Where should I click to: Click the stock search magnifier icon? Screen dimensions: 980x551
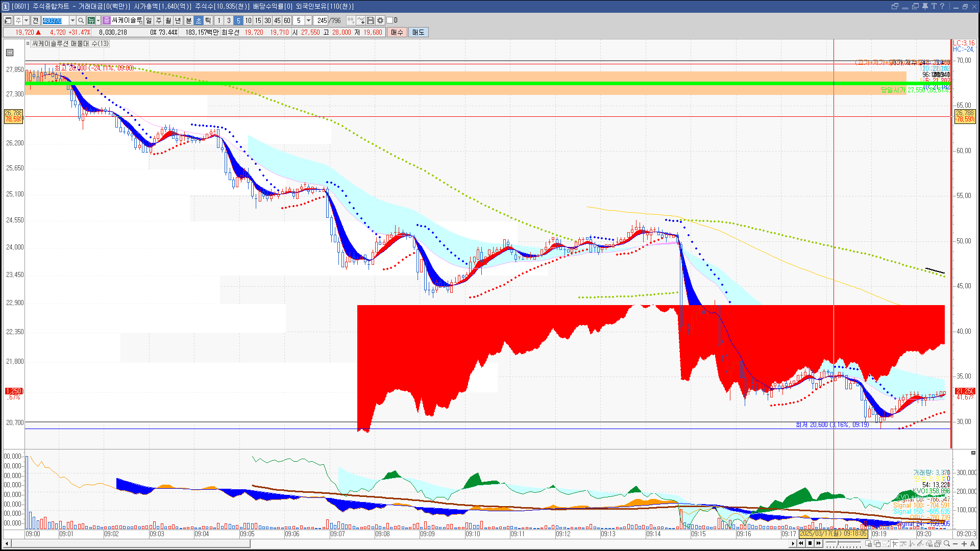pos(81,20)
